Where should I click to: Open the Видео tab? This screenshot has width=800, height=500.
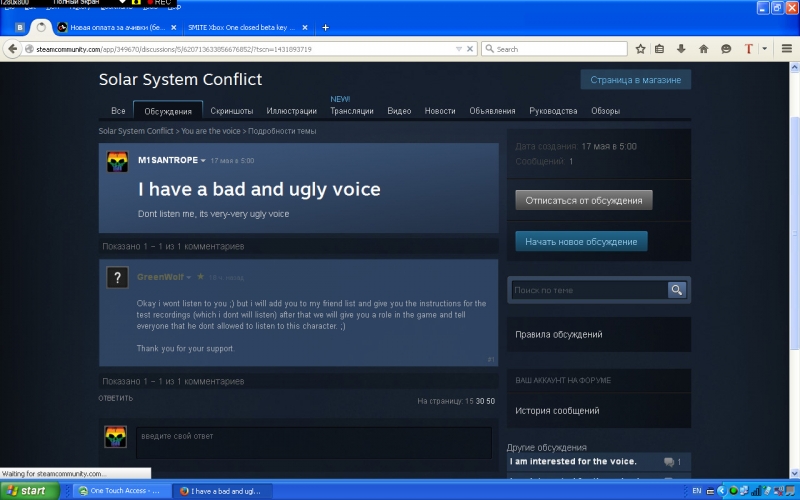399,111
